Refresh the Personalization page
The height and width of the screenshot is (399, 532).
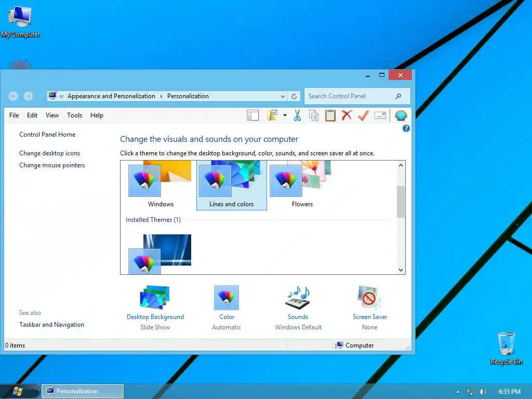(294, 96)
